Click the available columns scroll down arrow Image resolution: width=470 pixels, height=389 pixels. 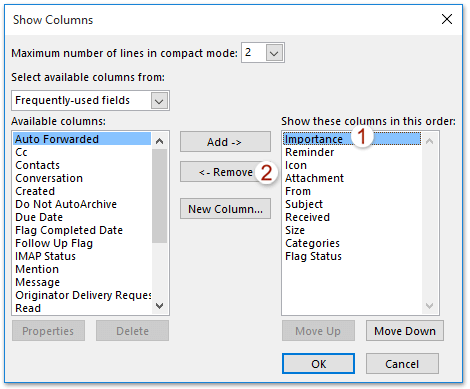point(160,305)
